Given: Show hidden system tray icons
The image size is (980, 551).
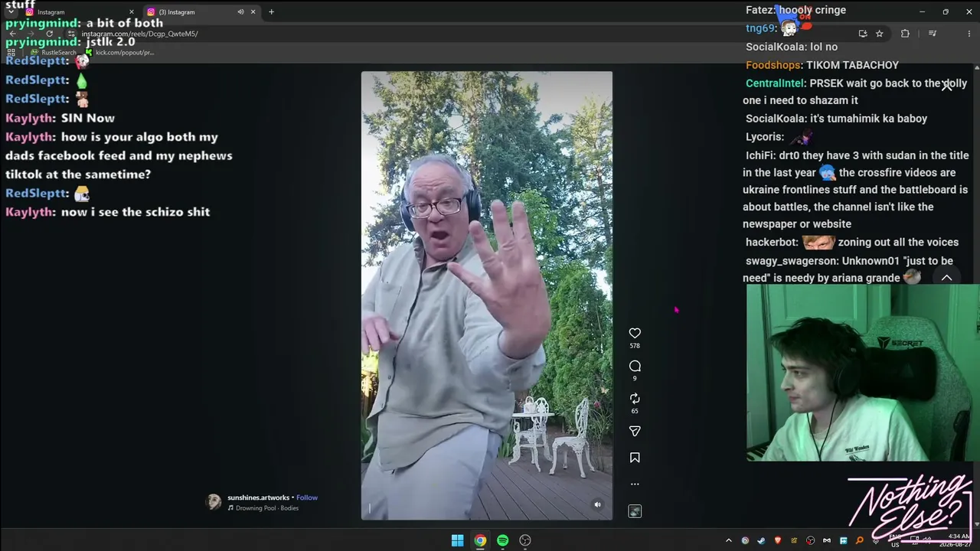Looking at the screenshot, I should coord(728,541).
